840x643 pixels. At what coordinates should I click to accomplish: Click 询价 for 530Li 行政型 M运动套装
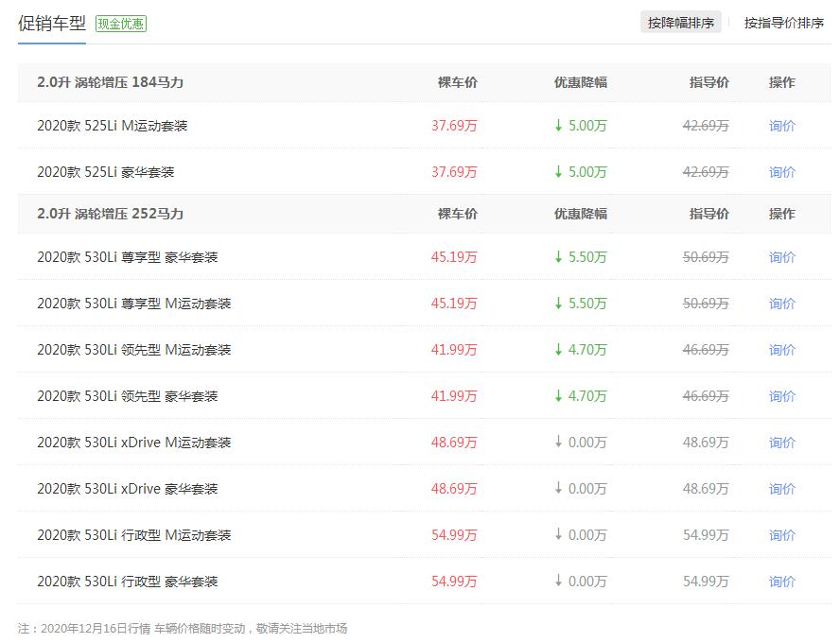(x=781, y=535)
